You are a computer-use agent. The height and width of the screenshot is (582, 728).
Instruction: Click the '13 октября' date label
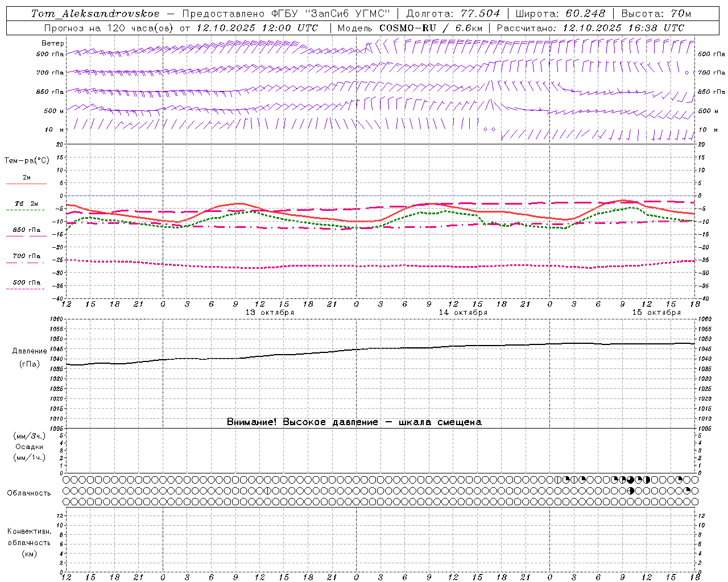[x=270, y=313]
